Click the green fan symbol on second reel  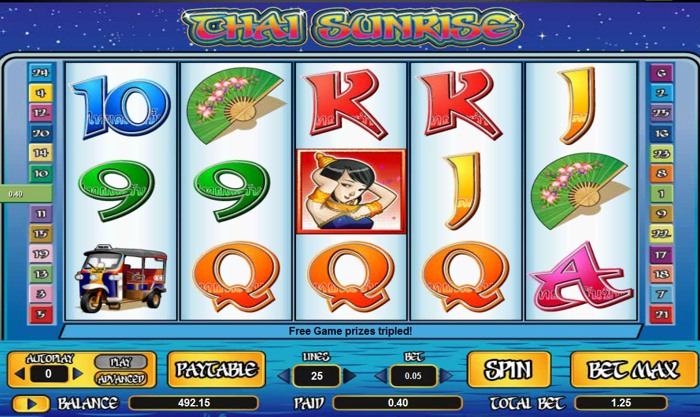(235, 105)
